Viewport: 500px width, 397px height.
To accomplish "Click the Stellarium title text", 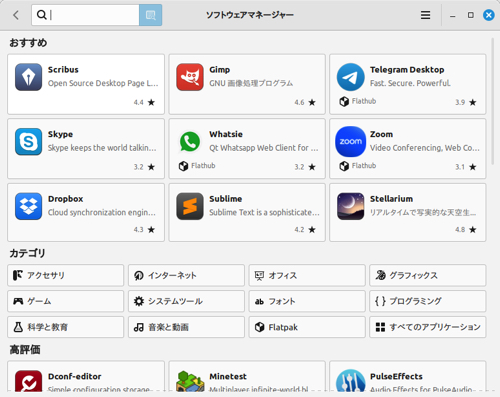I will [x=391, y=199].
